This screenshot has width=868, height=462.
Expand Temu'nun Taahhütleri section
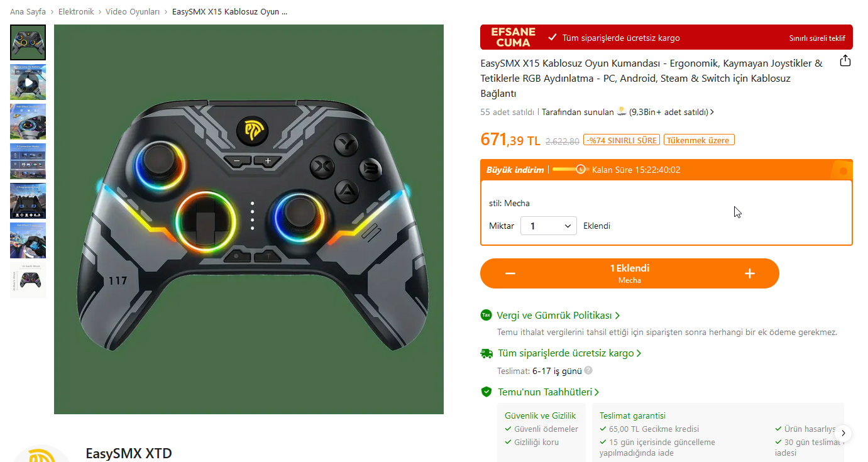(548, 392)
